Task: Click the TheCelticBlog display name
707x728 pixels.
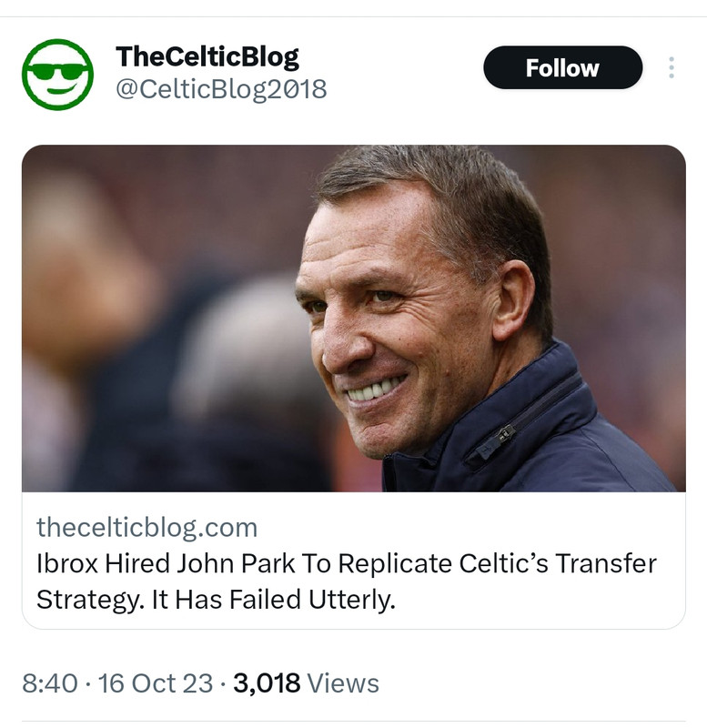Action: click(x=207, y=57)
